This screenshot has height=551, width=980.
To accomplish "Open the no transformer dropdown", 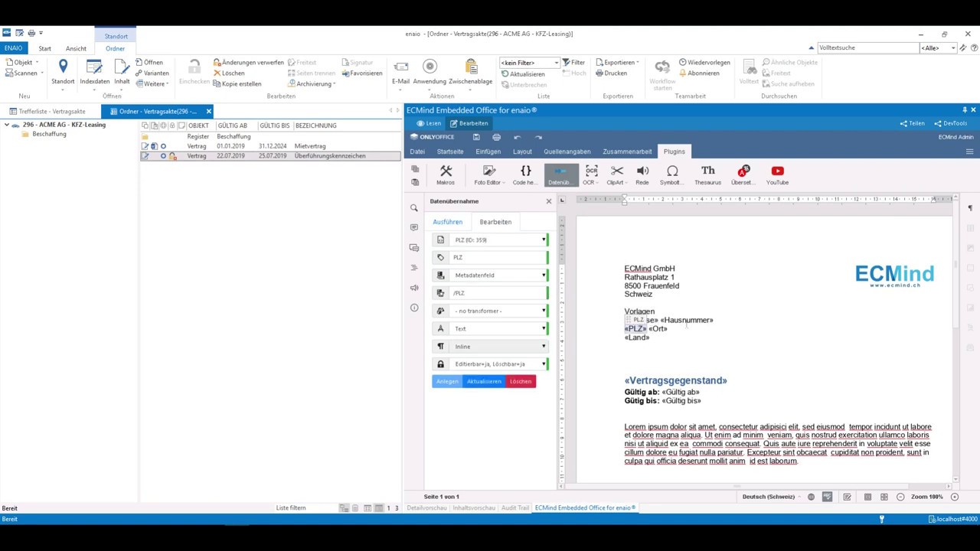I will tap(491, 311).
